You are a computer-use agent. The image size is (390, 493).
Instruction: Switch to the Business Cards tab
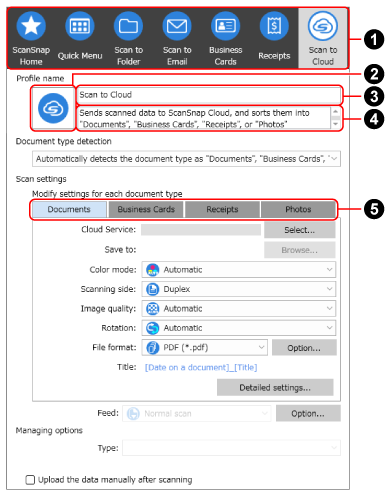(146, 209)
